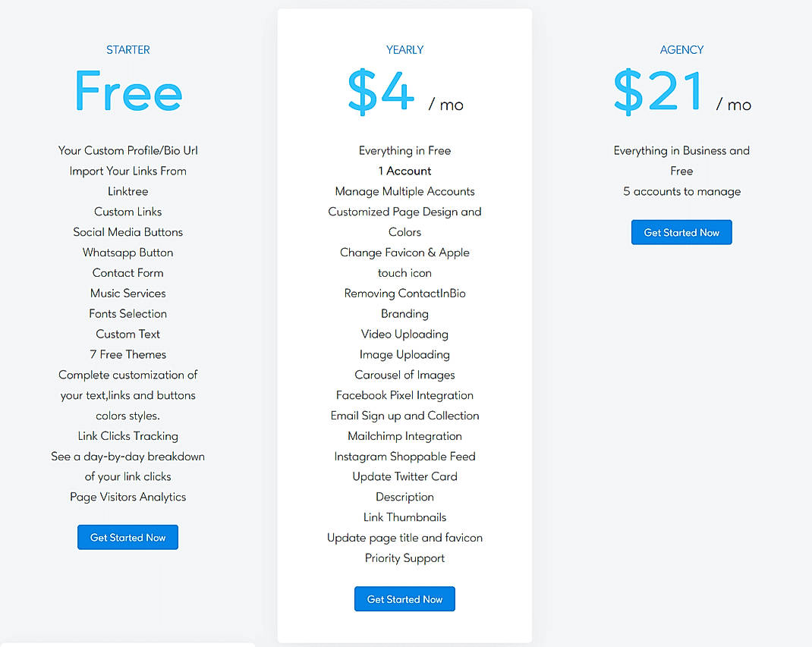The image size is (812, 647).
Task: Click the $4 per month price
Action: 382,91
